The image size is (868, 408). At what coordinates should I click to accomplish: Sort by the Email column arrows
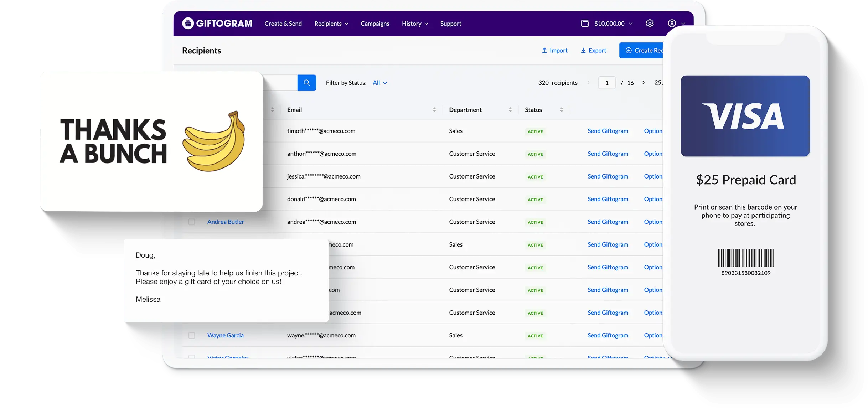coord(434,110)
